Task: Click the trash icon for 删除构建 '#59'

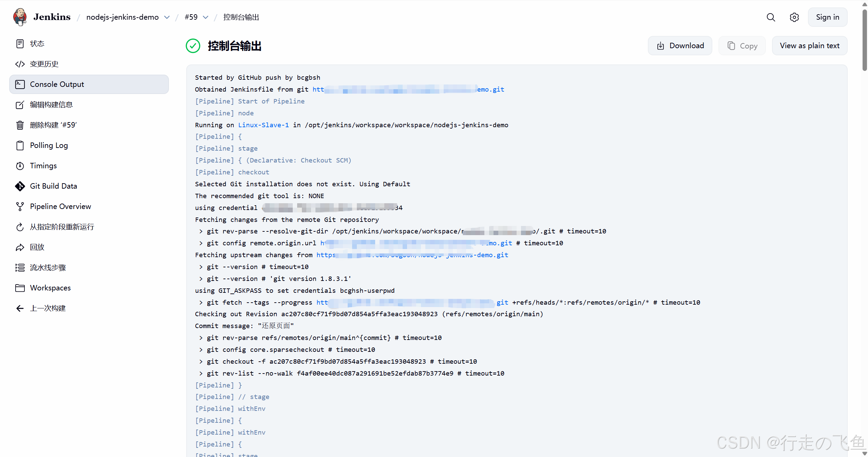Action: [20, 125]
